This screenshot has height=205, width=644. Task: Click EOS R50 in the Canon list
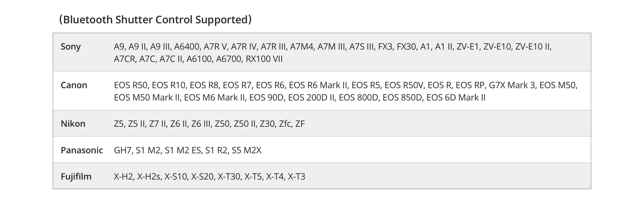[x=131, y=85]
